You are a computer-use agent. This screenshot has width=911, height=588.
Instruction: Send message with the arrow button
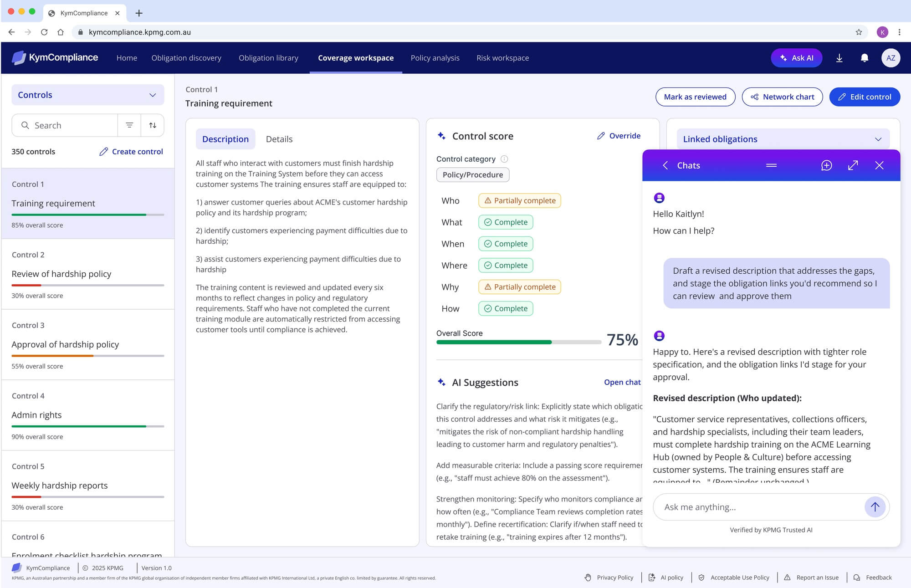(875, 507)
